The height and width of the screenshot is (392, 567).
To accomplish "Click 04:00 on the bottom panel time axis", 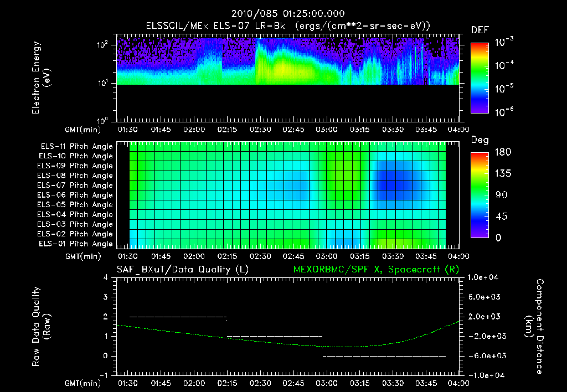I will pyautogui.click(x=458, y=383).
